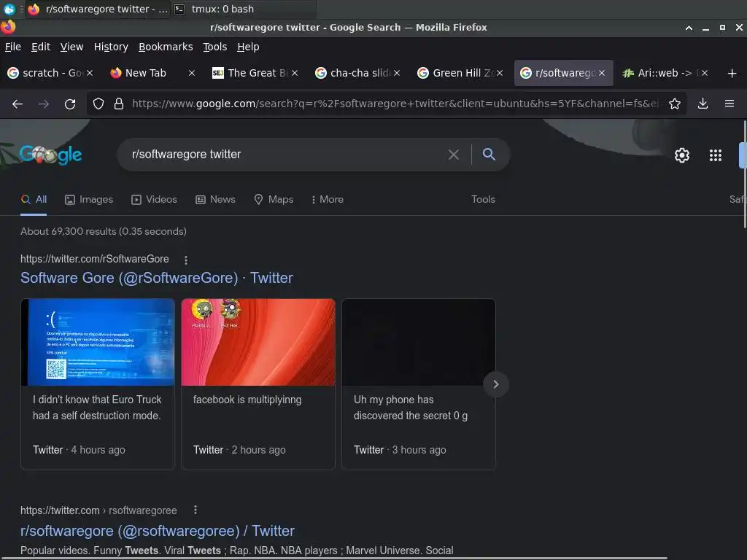
Task: Click the Google doodle logo
Action: click(50, 154)
